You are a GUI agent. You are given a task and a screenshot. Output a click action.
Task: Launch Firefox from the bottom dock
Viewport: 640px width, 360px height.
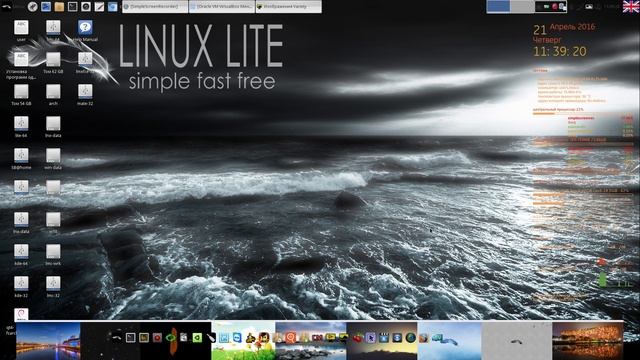tap(424, 338)
